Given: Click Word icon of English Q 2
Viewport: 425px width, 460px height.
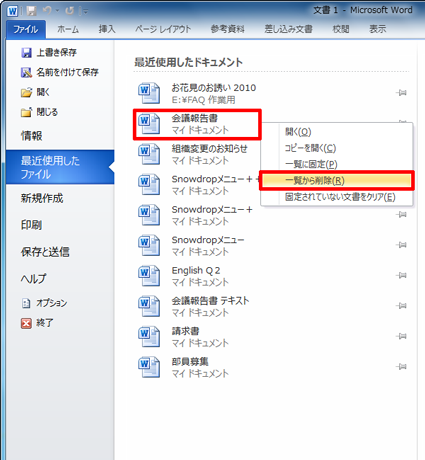Looking at the screenshot, I should [x=149, y=276].
